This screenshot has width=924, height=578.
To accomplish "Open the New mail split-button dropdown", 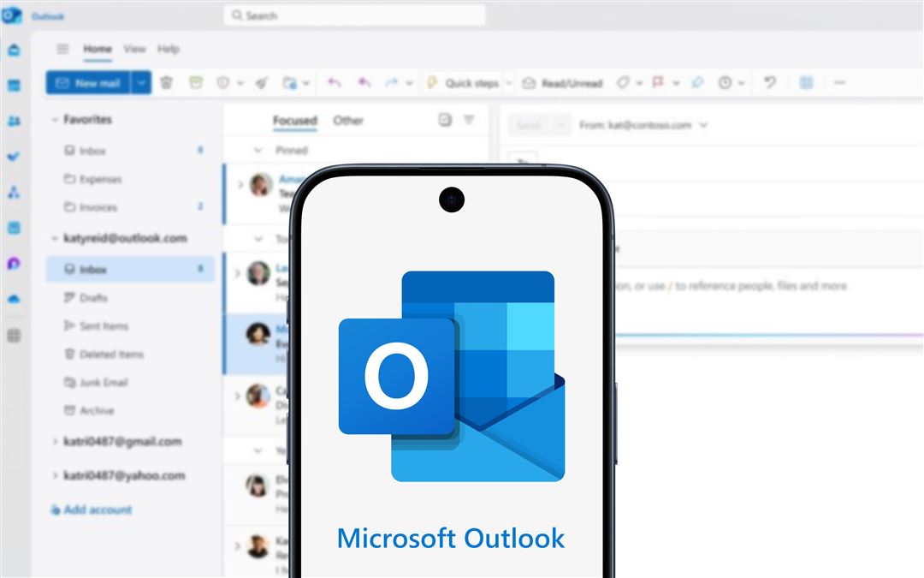I will pos(139,82).
